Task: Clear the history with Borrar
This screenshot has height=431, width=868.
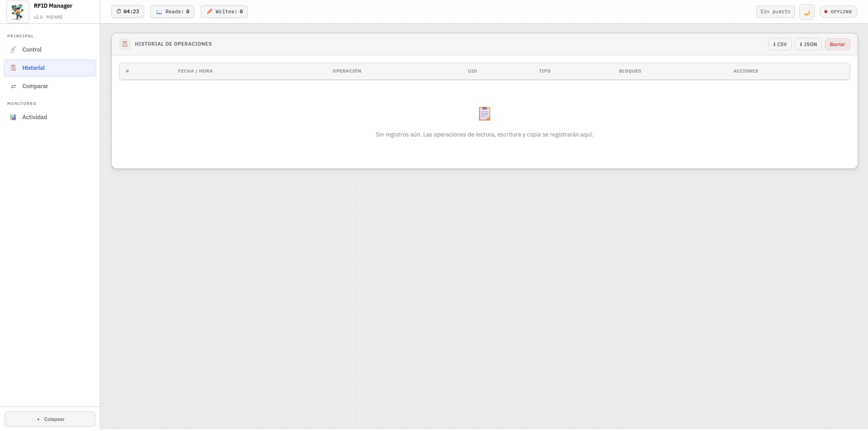Action: pyautogui.click(x=837, y=44)
